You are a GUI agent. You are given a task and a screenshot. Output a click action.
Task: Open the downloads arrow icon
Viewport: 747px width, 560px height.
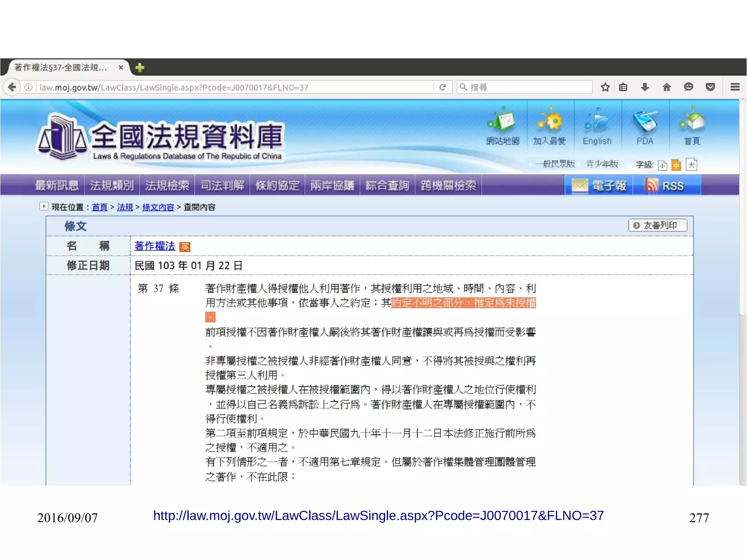(645, 87)
